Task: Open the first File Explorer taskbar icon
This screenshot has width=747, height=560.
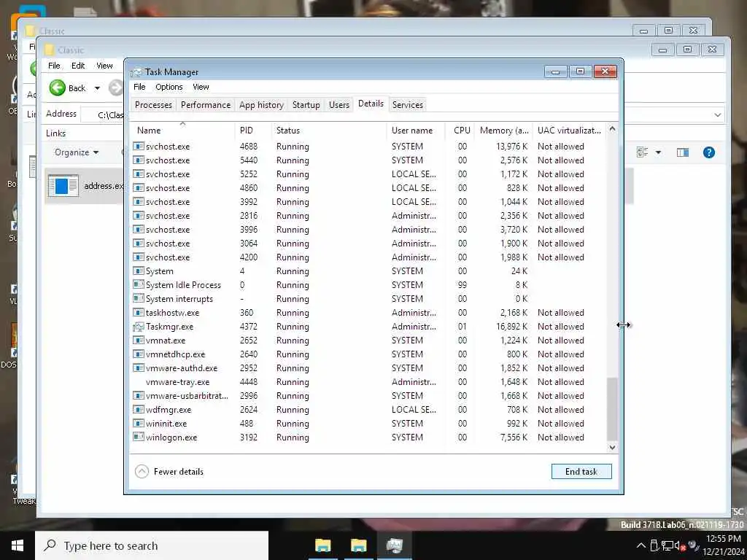Action: point(323,545)
